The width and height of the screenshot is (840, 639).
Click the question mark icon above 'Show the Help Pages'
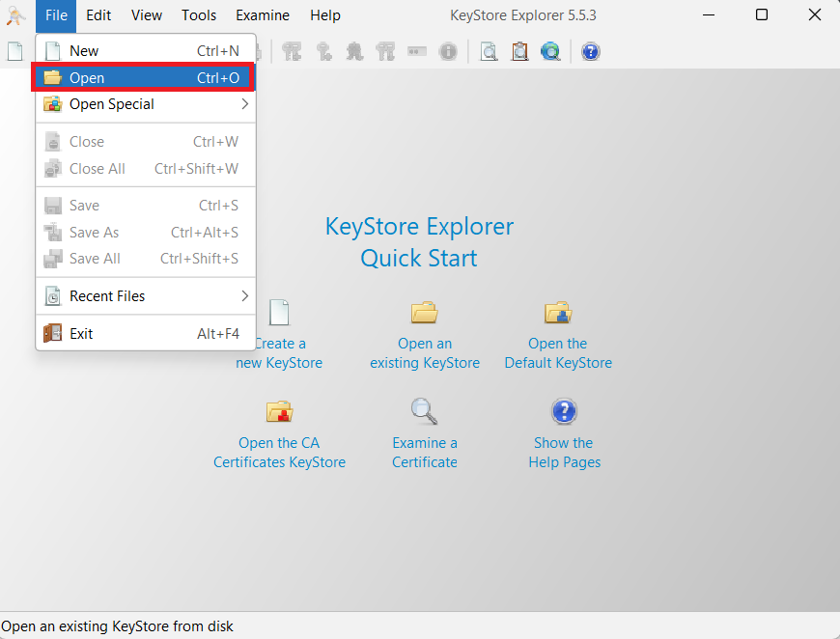pos(564,411)
